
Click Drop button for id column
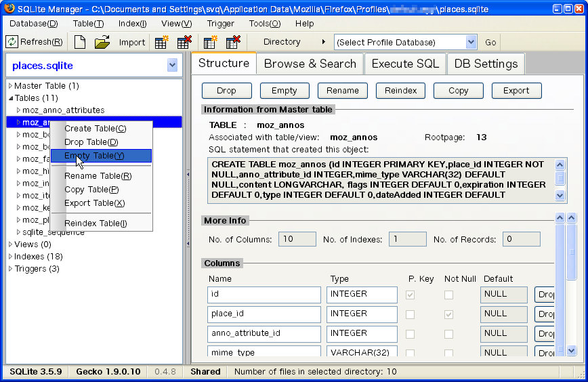point(545,295)
